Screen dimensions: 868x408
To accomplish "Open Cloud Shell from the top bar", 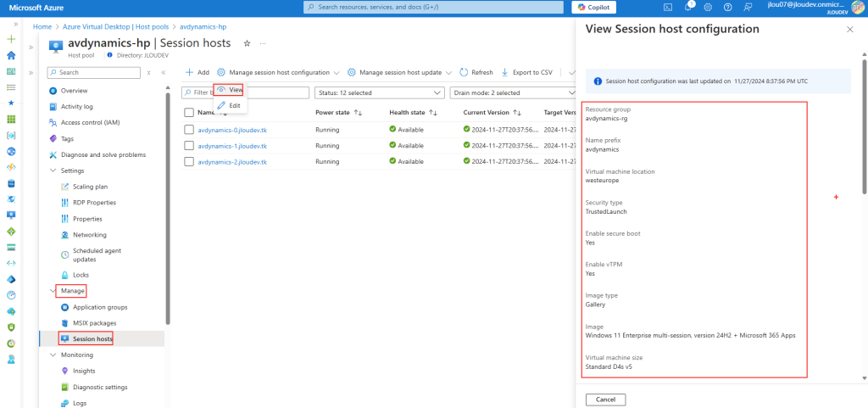I will (668, 7).
